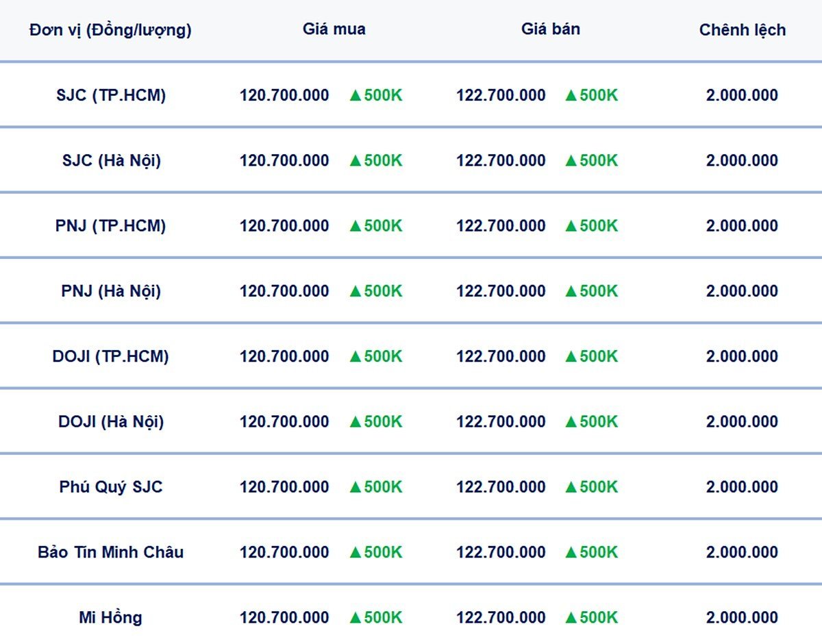Viewport: 822px width, 644px height.
Task: Click the DOJI (Hà Nội) sell price
Action: [501, 421]
